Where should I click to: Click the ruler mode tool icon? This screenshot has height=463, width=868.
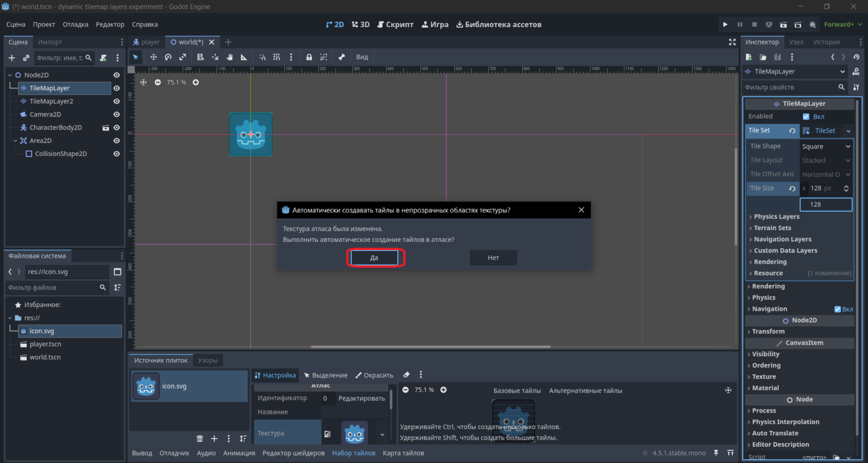coord(244,57)
